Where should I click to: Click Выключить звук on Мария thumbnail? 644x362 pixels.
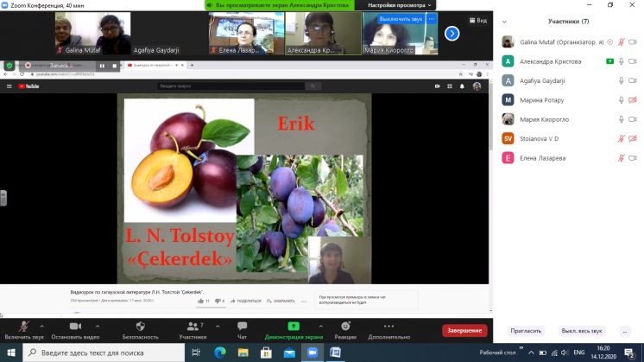401,19
